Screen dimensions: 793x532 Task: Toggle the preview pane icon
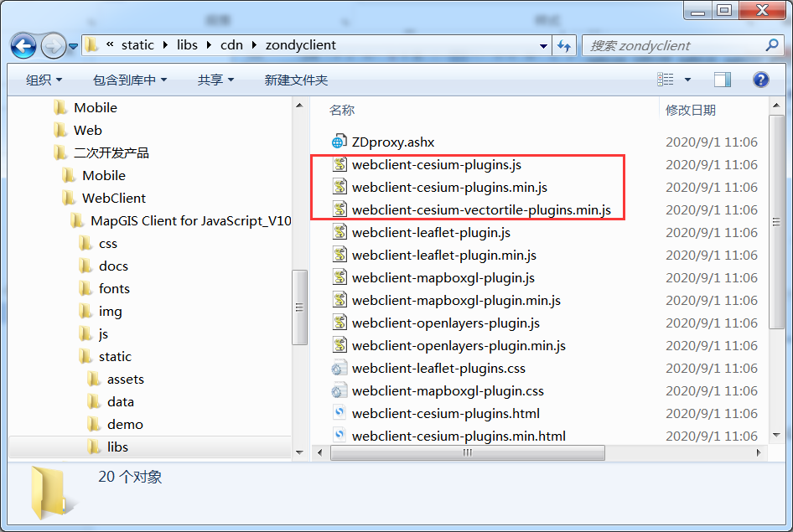pyautogui.click(x=723, y=80)
